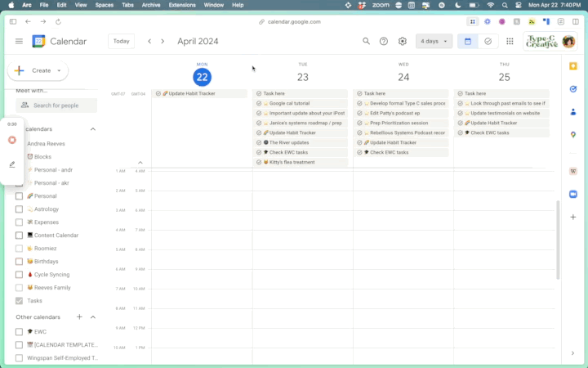Collapse the My calendars section
Image resolution: width=588 pixels, height=368 pixels.
pyautogui.click(x=93, y=128)
